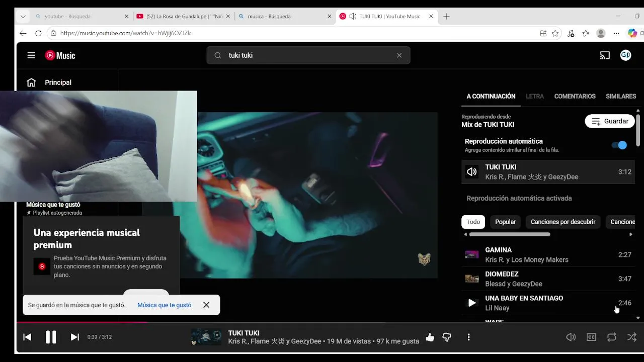Reload the current page
Image resolution: width=644 pixels, height=362 pixels.
coord(38,33)
